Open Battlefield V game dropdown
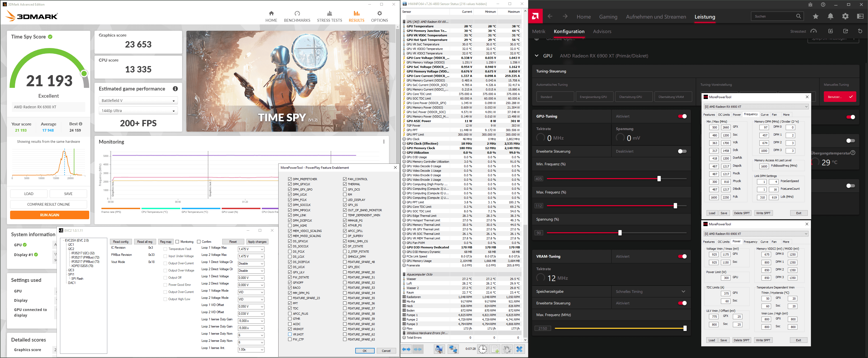 click(x=138, y=101)
